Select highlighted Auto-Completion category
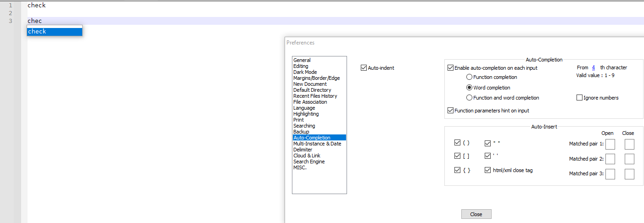 click(x=319, y=138)
